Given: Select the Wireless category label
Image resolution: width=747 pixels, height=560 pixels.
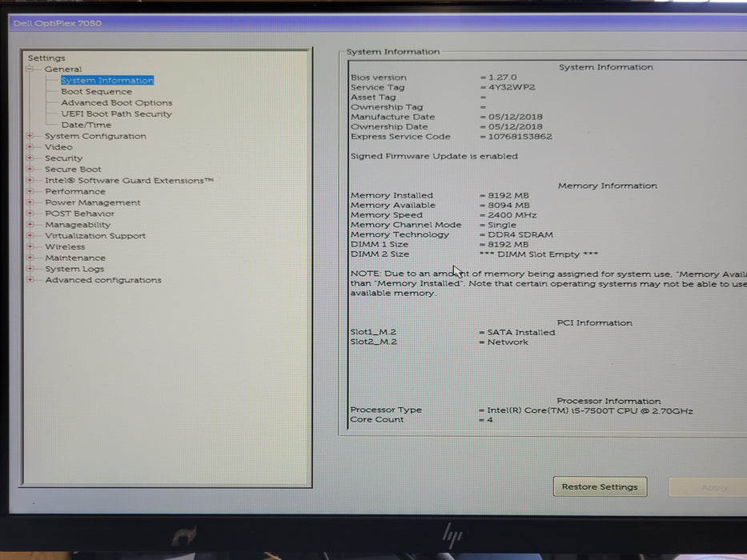Looking at the screenshot, I should click(x=65, y=246).
